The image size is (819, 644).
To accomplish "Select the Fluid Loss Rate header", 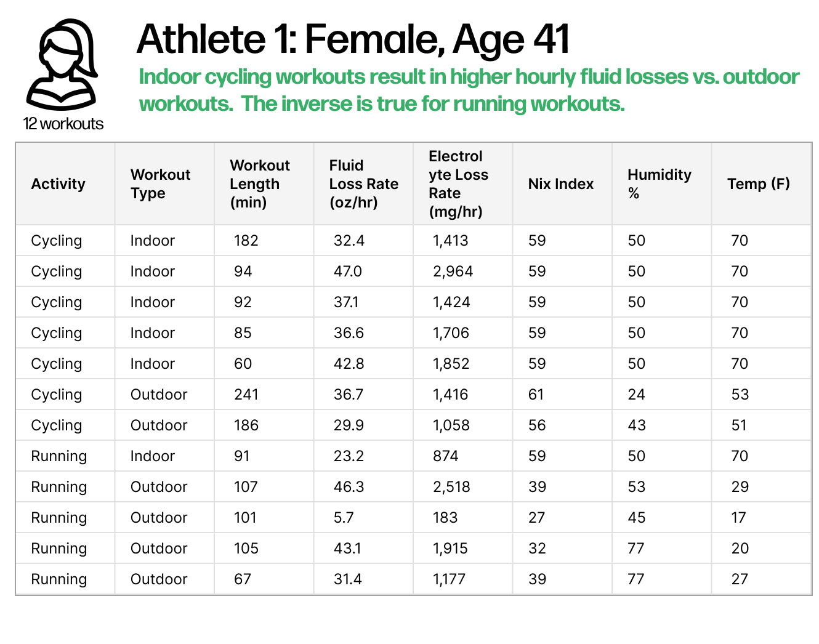I will pyautogui.click(x=363, y=184).
